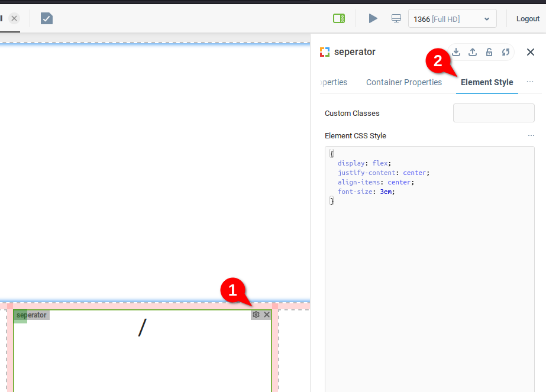Click the desktop monitor device icon
This screenshot has height=392, width=546.
pyautogui.click(x=396, y=18)
